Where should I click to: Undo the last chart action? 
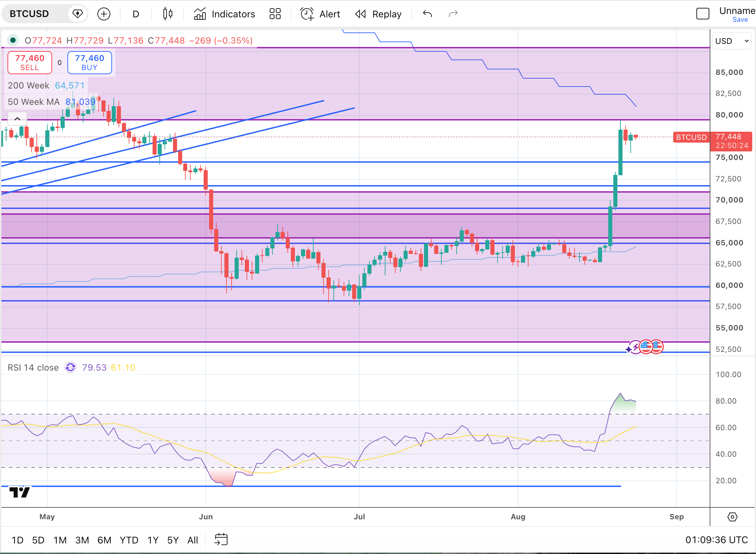click(x=427, y=14)
